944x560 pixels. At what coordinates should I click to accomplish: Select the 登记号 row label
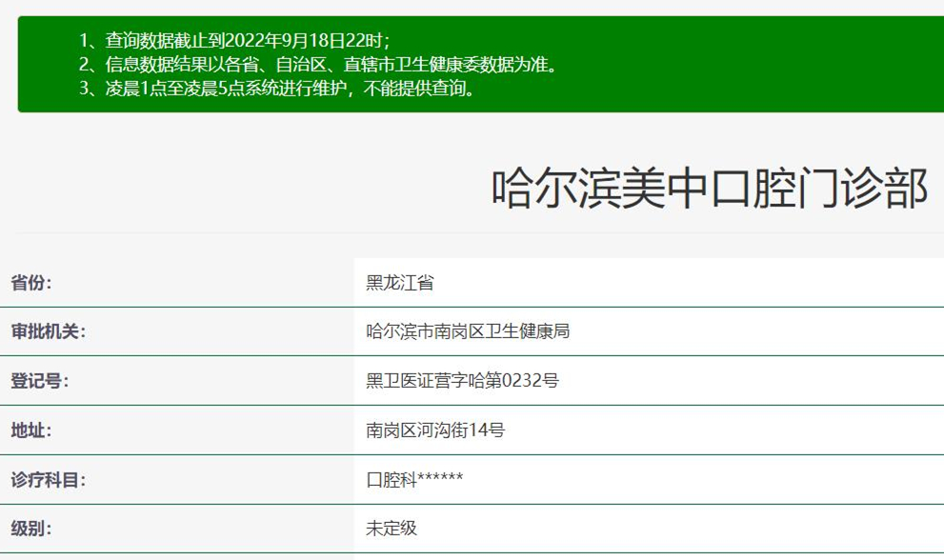coord(39,381)
